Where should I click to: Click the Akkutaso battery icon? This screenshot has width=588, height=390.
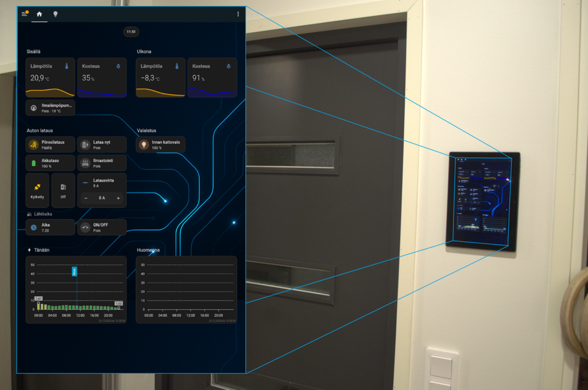click(x=34, y=163)
